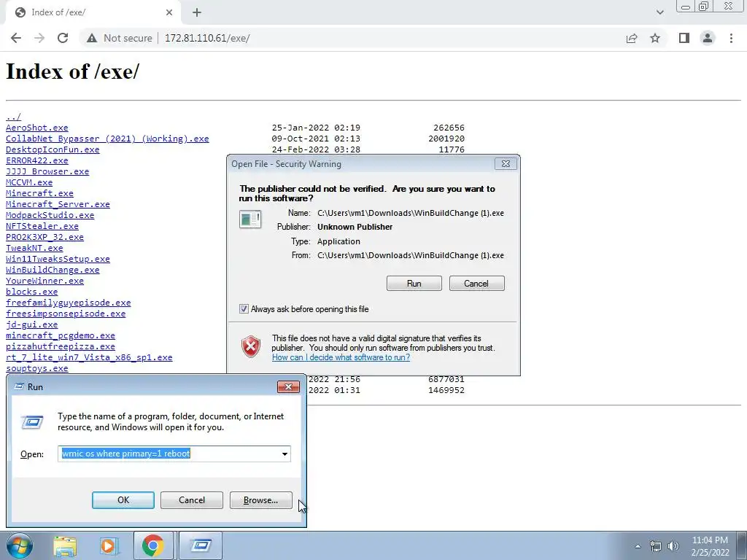747x560 pixels.
Task: Reload the /exe/ index page
Action: [63, 38]
